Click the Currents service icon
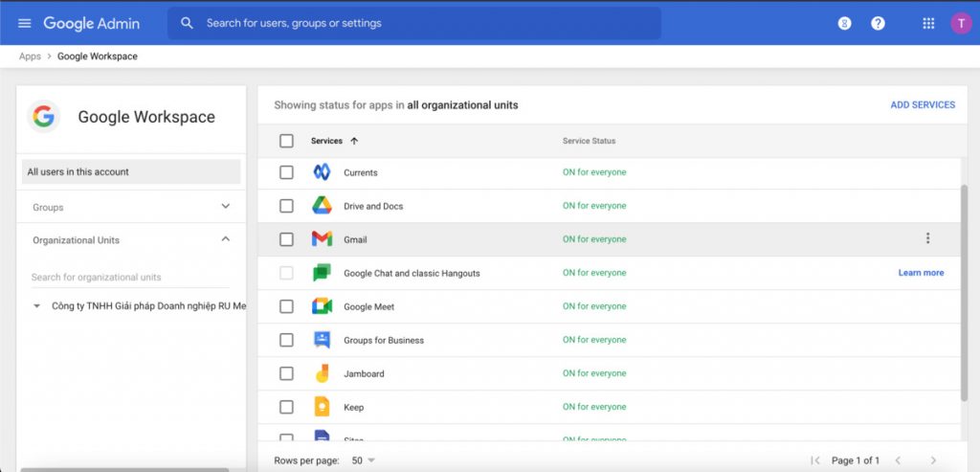 pos(322,172)
